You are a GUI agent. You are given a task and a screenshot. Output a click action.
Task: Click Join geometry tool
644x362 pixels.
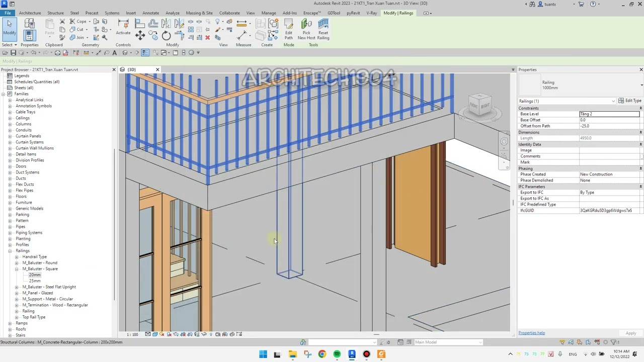point(77,37)
